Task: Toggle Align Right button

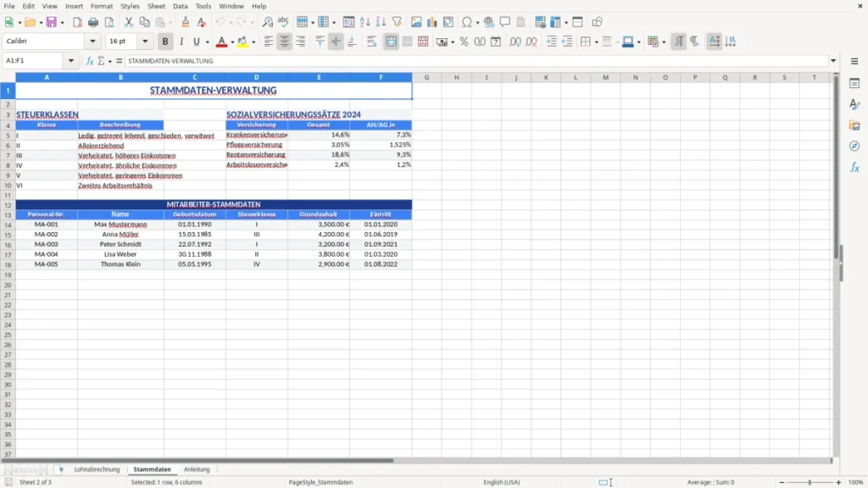Action: (301, 42)
